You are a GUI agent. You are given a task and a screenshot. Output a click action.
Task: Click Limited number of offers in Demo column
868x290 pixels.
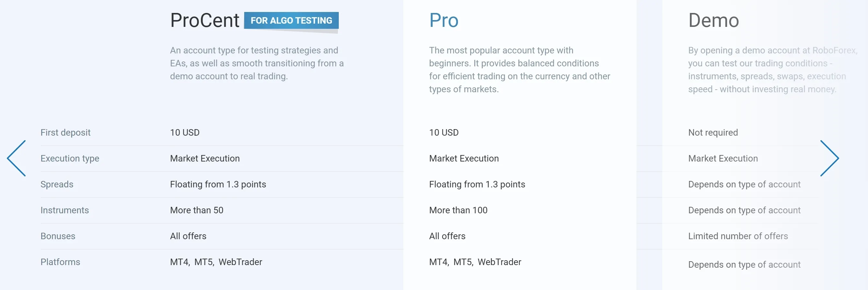(738, 236)
